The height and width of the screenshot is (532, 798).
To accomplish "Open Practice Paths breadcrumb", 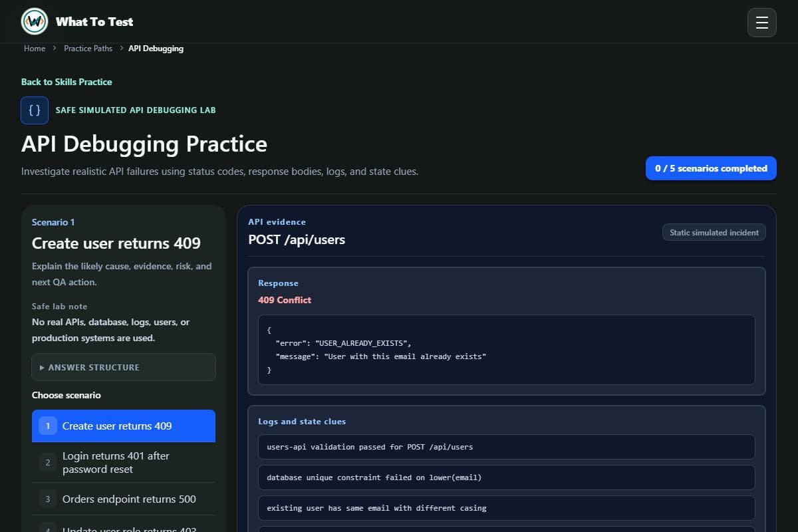I will pyautogui.click(x=88, y=49).
